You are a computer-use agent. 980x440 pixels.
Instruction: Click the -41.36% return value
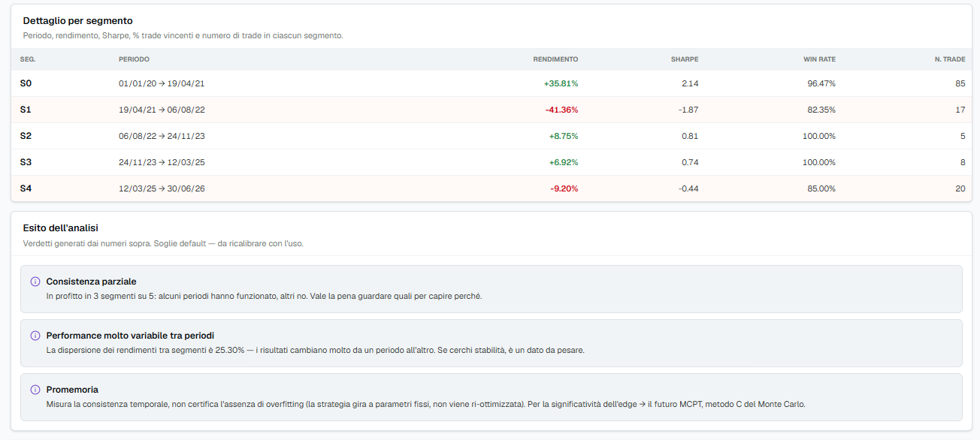pos(561,110)
